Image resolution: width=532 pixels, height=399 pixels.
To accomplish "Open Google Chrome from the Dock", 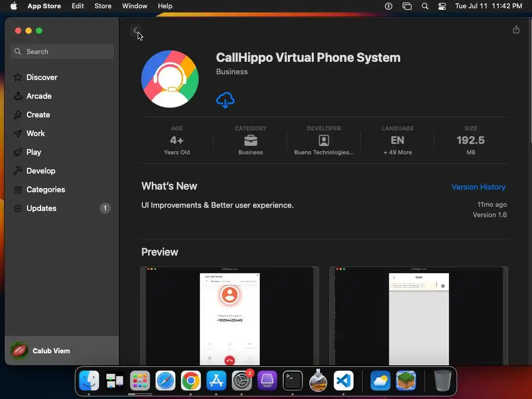I will 191,381.
